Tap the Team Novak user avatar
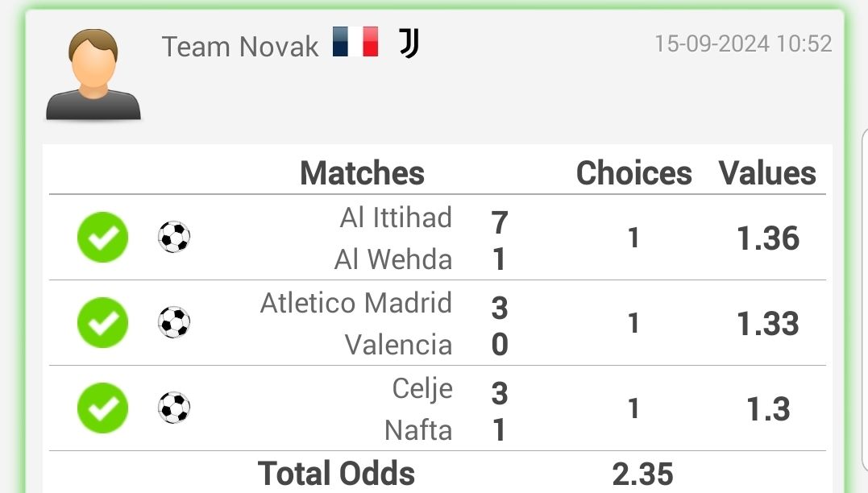This screenshot has width=868, height=493. coord(93,74)
